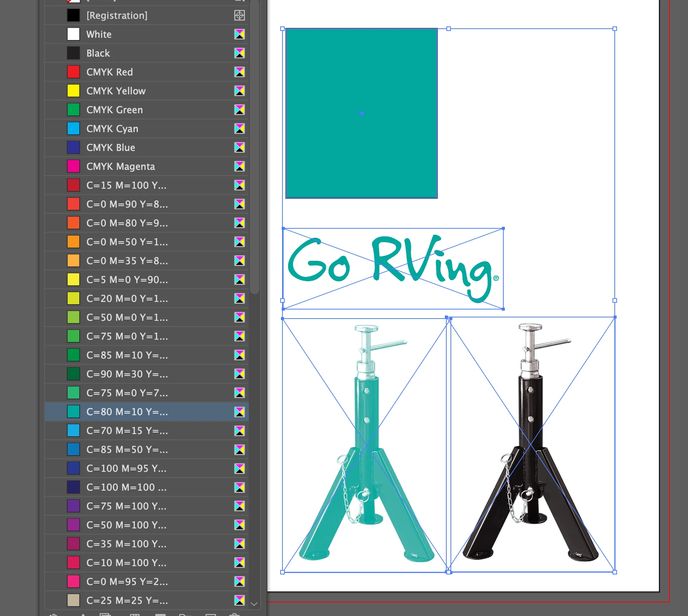Image resolution: width=688 pixels, height=616 pixels.
Task: Click process icon on C=70 M=15 row
Action: (239, 431)
